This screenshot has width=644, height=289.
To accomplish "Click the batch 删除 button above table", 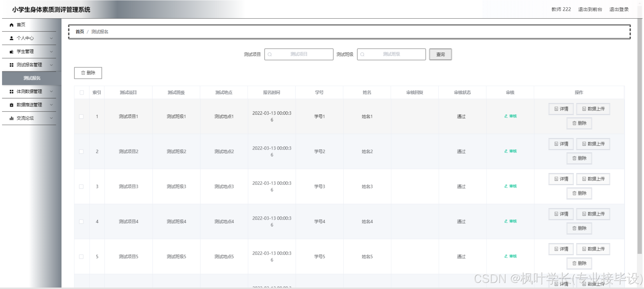I will point(88,73).
